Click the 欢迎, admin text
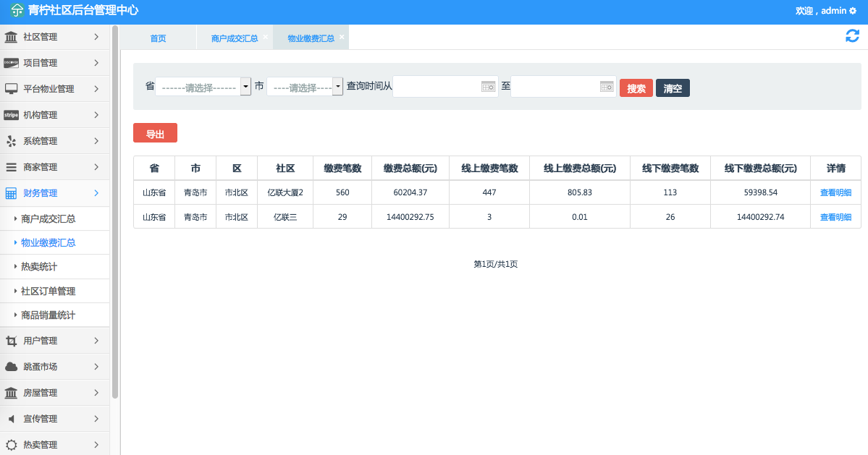868x455 pixels. point(821,11)
